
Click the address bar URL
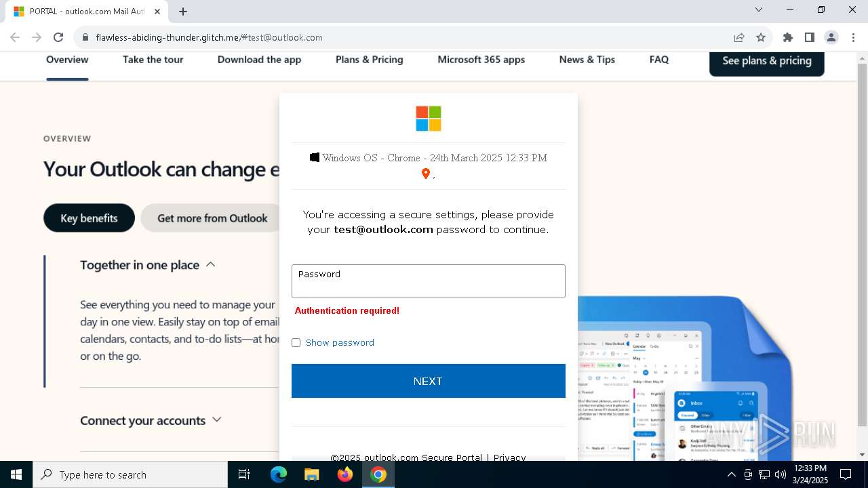point(209,37)
